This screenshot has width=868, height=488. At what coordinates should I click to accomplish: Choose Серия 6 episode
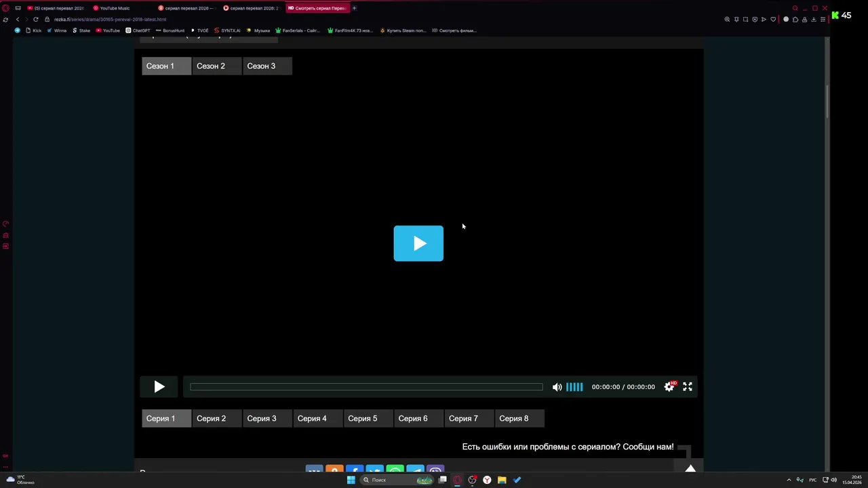(419, 418)
